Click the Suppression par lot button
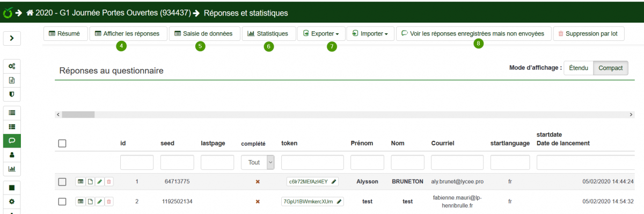 click(588, 33)
